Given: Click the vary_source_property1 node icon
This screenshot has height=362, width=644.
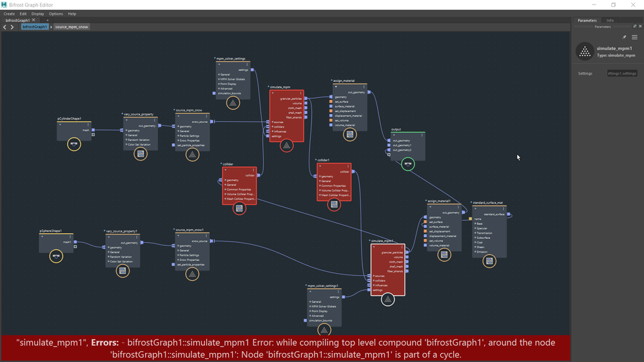Looking at the screenshot, I should coord(122,271).
